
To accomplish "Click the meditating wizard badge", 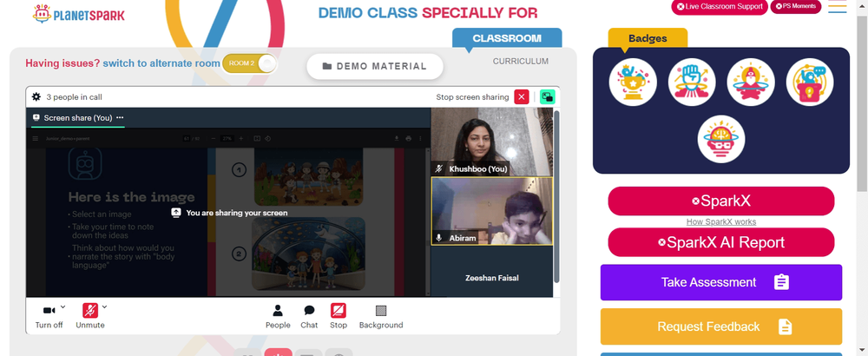I will click(751, 82).
